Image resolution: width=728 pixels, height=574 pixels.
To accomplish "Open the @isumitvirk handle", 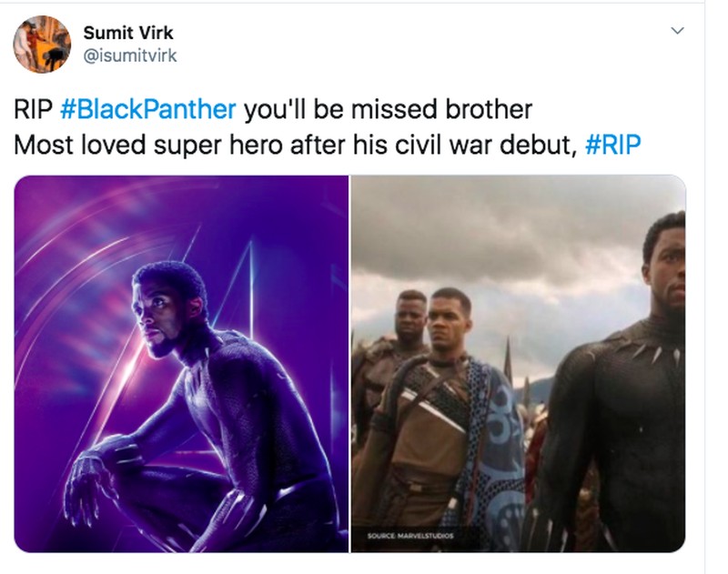I will (x=130, y=55).
